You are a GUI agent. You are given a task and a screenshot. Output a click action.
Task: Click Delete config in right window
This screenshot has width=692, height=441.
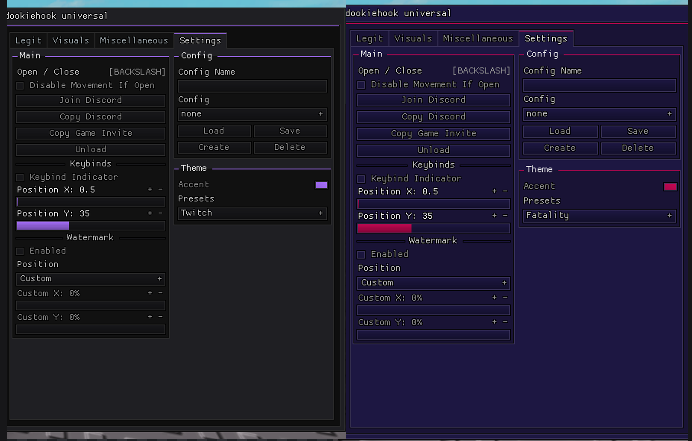(638, 148)
